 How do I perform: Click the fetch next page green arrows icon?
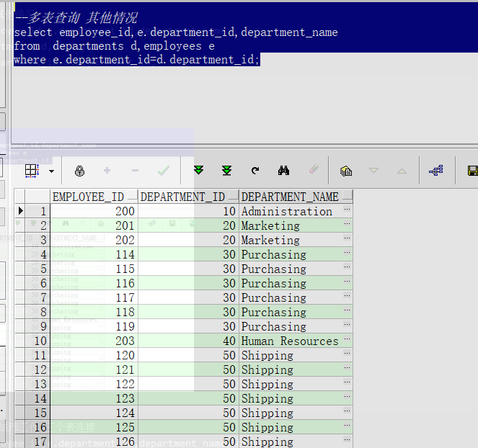pyautogui.click(x=199, y=170)
